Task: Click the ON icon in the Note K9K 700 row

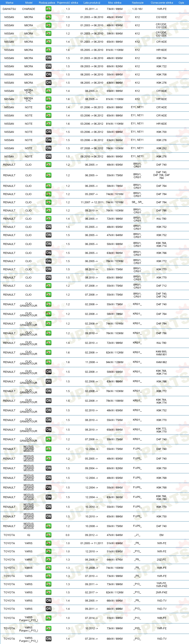Action: 48,132
